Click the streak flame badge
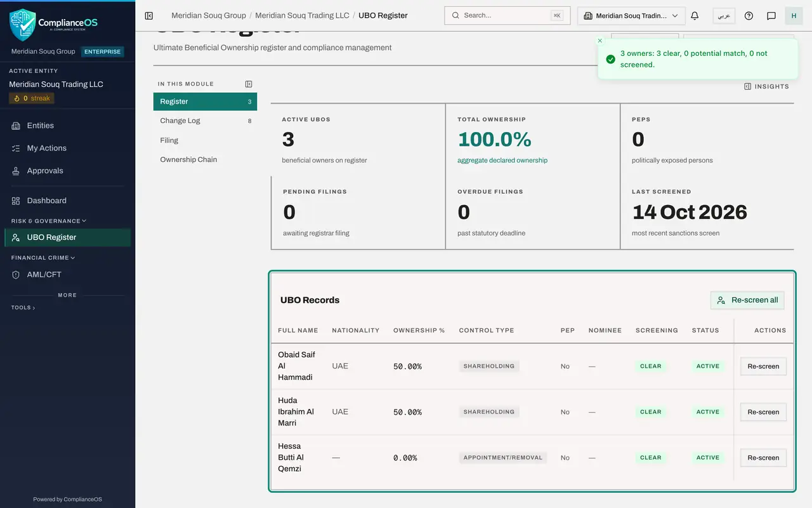The image size is (812, 508). [x=32, y=98]
